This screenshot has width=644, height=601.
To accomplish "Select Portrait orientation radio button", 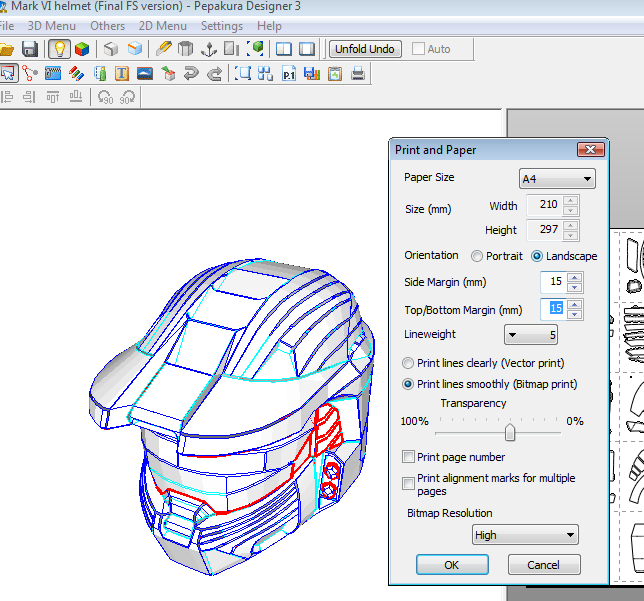I will [476, 256].
